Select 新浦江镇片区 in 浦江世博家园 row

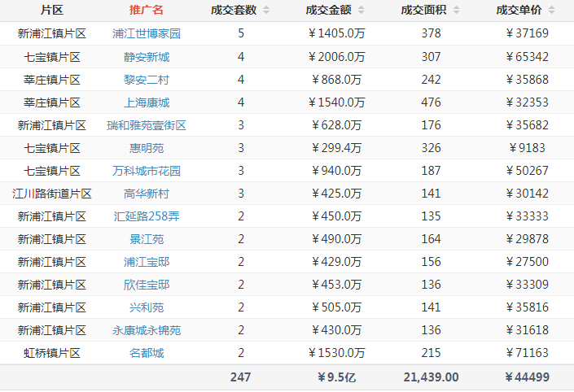(x=51, y=33)
